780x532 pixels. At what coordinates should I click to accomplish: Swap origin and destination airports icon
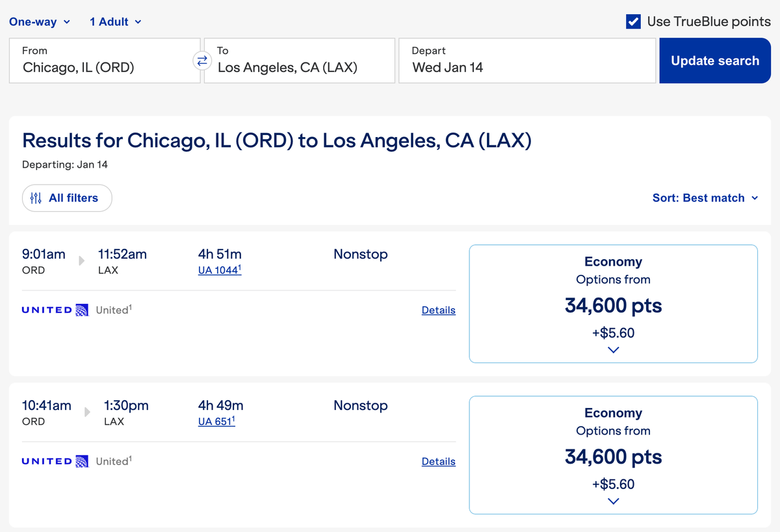202,60
